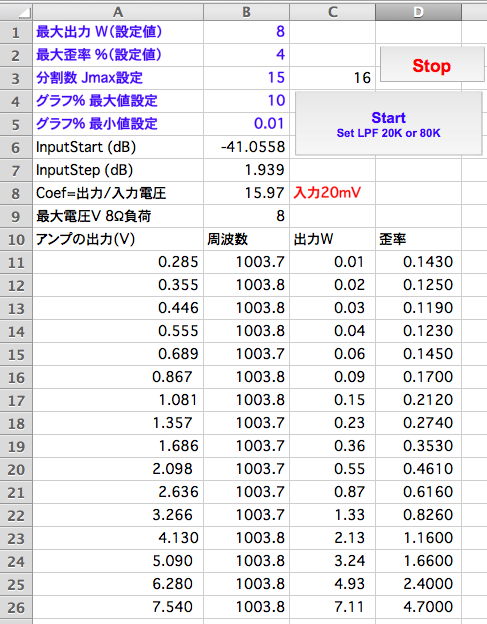The image size is (487, 624).
Task: Click frequency cell in row 11
Action: (x=246, y=262)
